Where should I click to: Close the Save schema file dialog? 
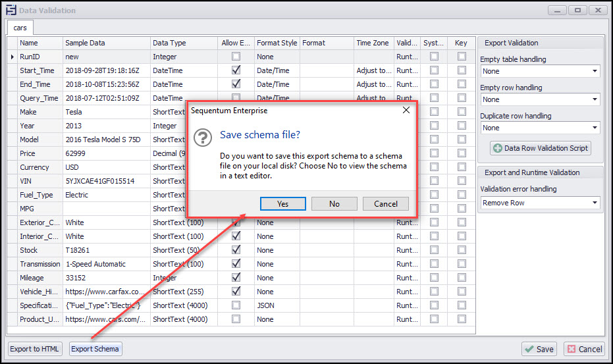tap(406, 110)
